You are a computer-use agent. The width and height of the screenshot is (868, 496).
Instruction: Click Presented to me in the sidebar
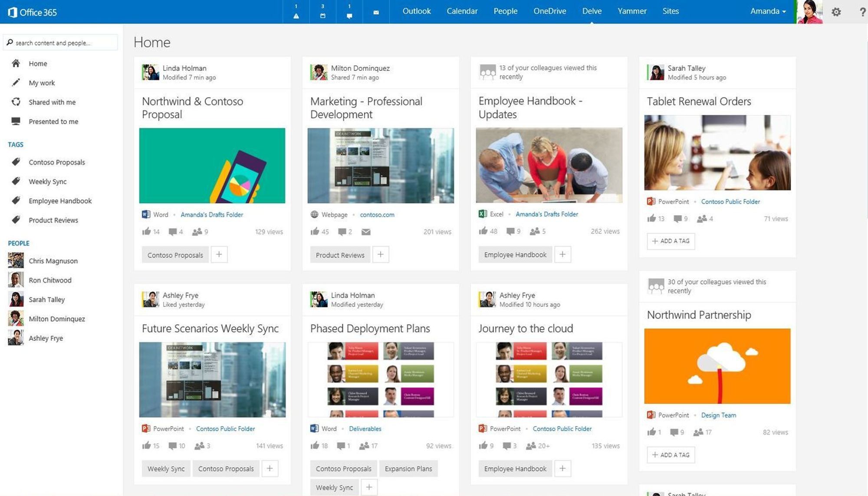(53, 121)
